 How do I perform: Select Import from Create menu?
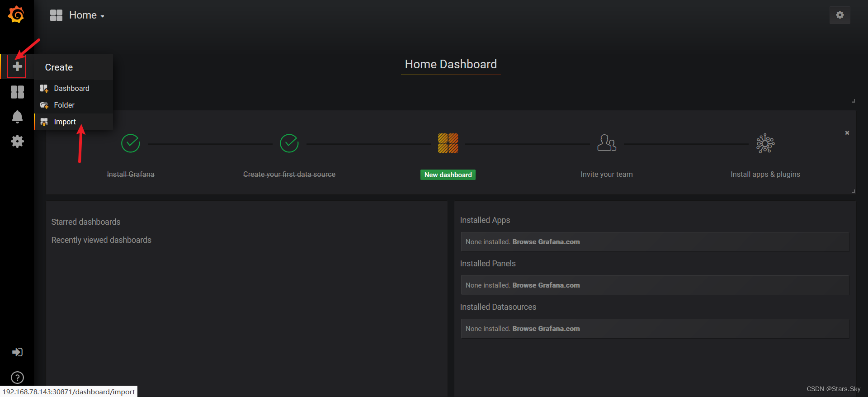[73, 122]
